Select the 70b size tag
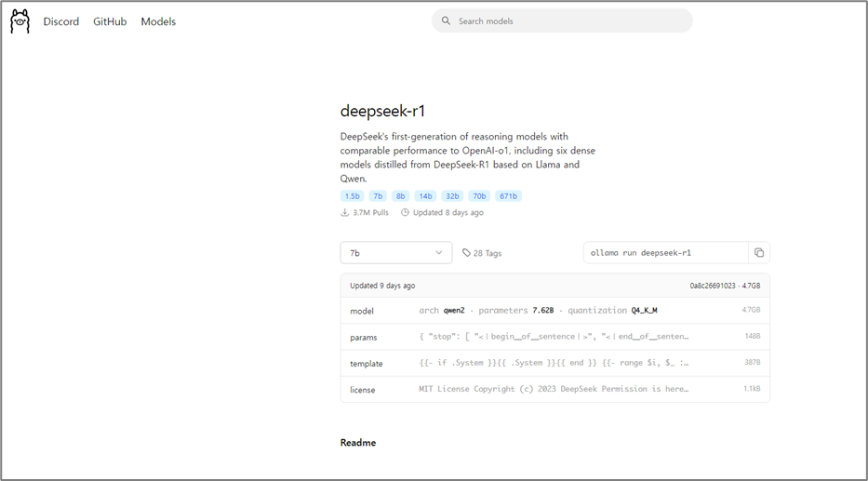 pyautogui.click(x=479, y=196)
